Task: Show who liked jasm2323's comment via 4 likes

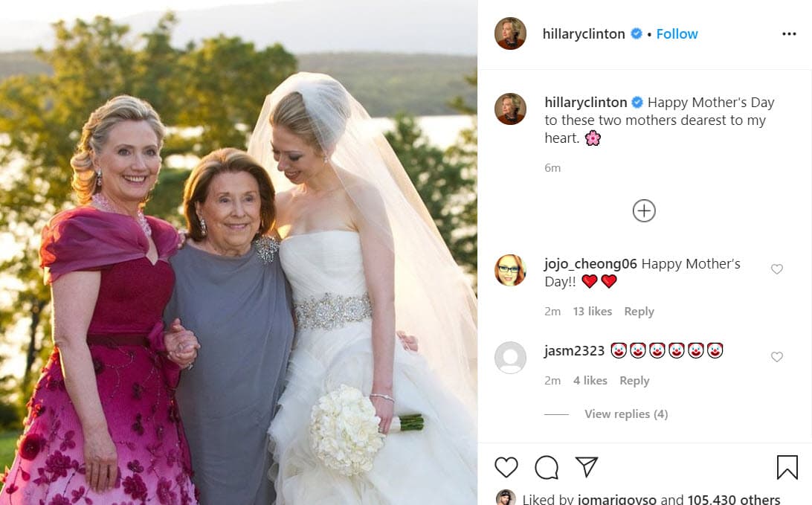Action: pyautogui.click(x=589, y=380)
